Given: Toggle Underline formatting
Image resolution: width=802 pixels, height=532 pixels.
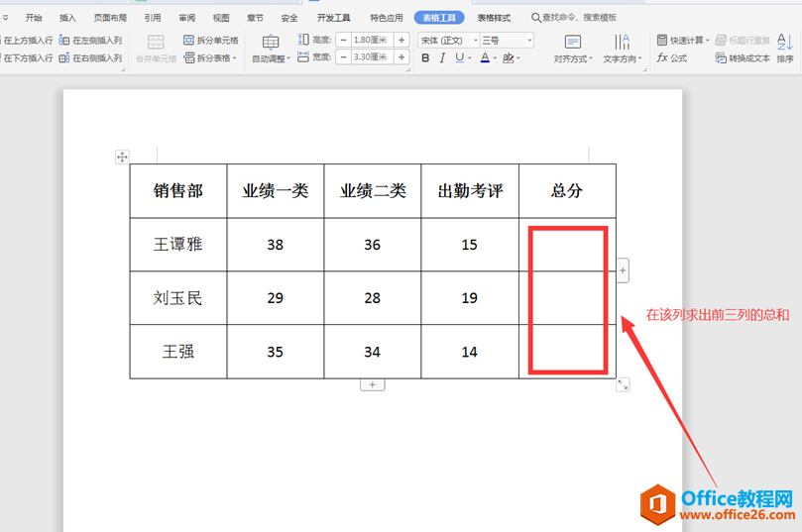Looking at the screenshot, I should pyautogui.click(x=459, y=58).
